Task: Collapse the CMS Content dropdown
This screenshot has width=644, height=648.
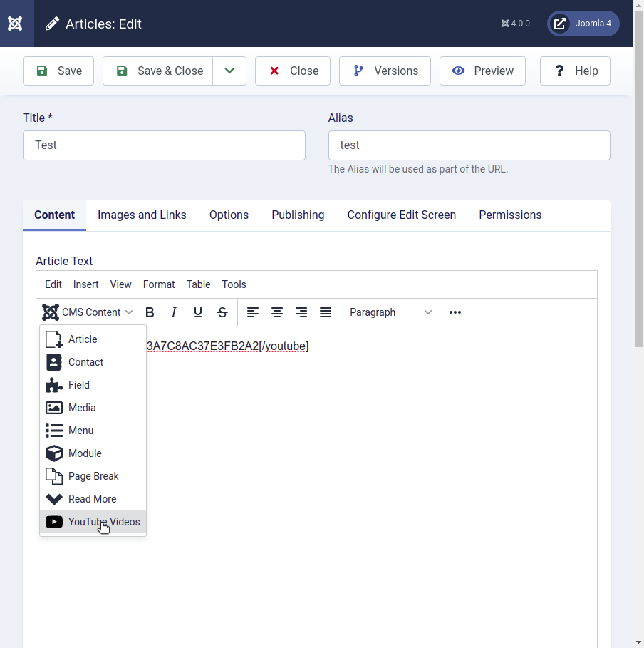Action: [88, 312]
